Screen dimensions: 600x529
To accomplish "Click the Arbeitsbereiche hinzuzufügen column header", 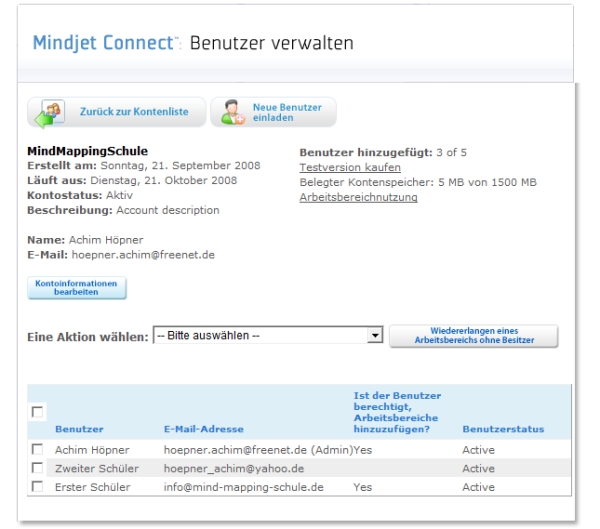I will click(397, 412).
